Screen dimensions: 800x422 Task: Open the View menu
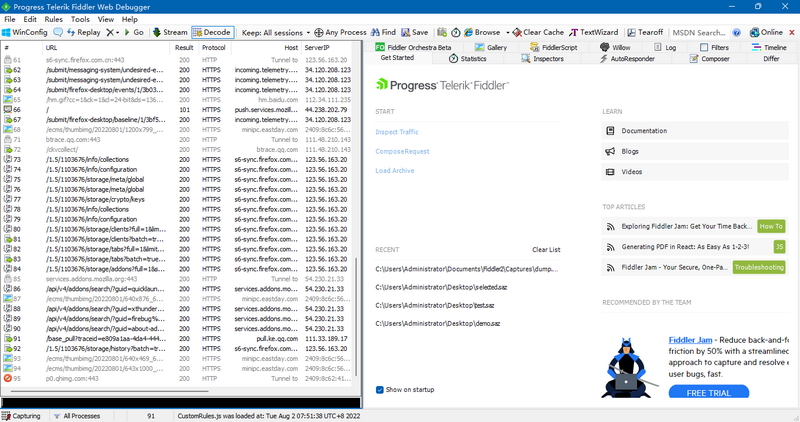[106, 19]
